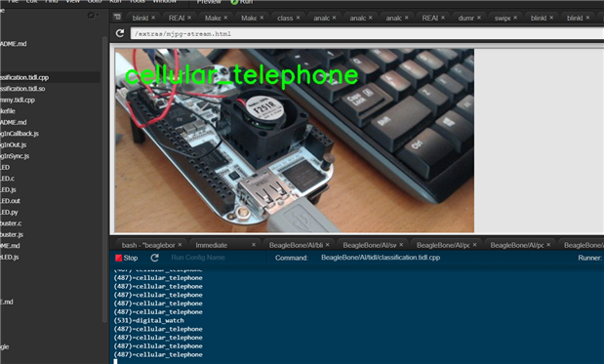Switch to the 'swipe' editor tab

(x=503, y=19)
